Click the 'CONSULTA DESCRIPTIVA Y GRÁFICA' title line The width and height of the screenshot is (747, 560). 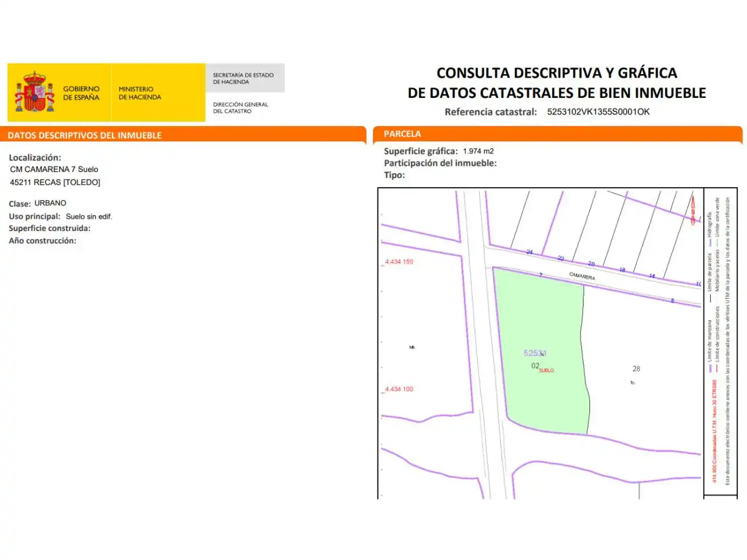557,73
